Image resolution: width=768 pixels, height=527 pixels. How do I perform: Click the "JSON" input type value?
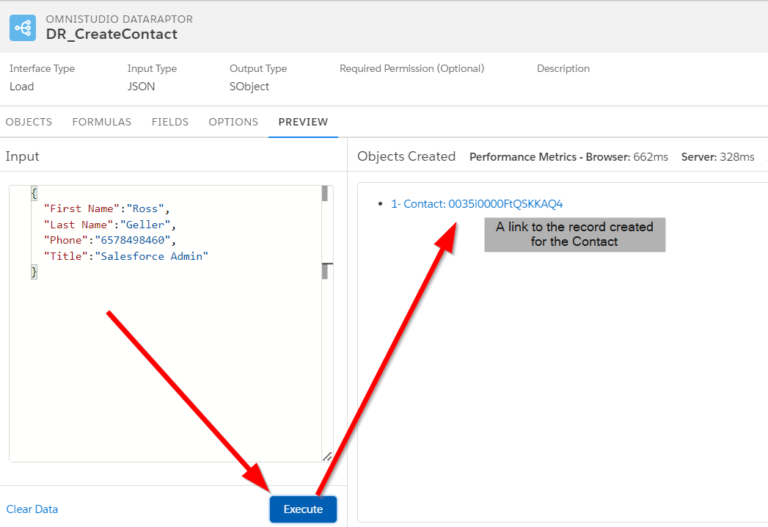pos(141,87)
